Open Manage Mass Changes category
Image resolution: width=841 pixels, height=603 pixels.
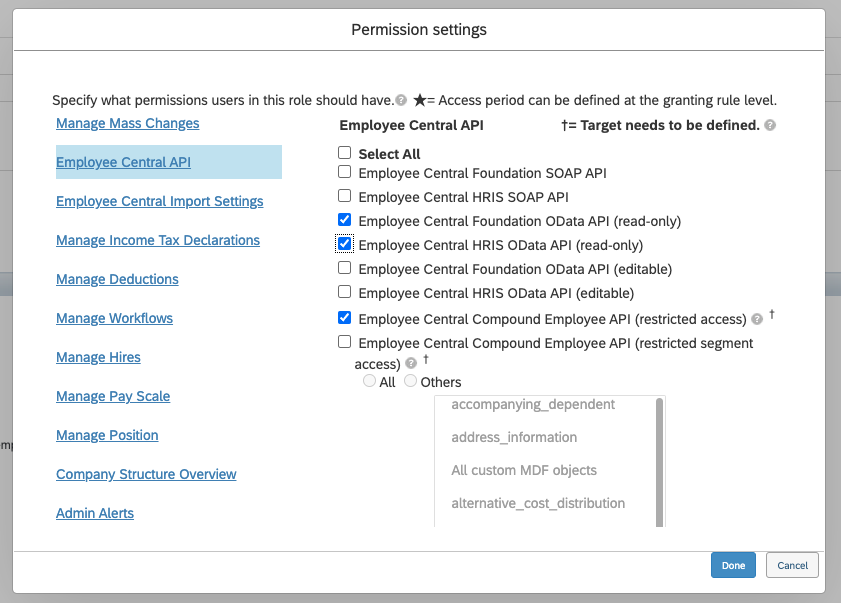coord(127,123)
